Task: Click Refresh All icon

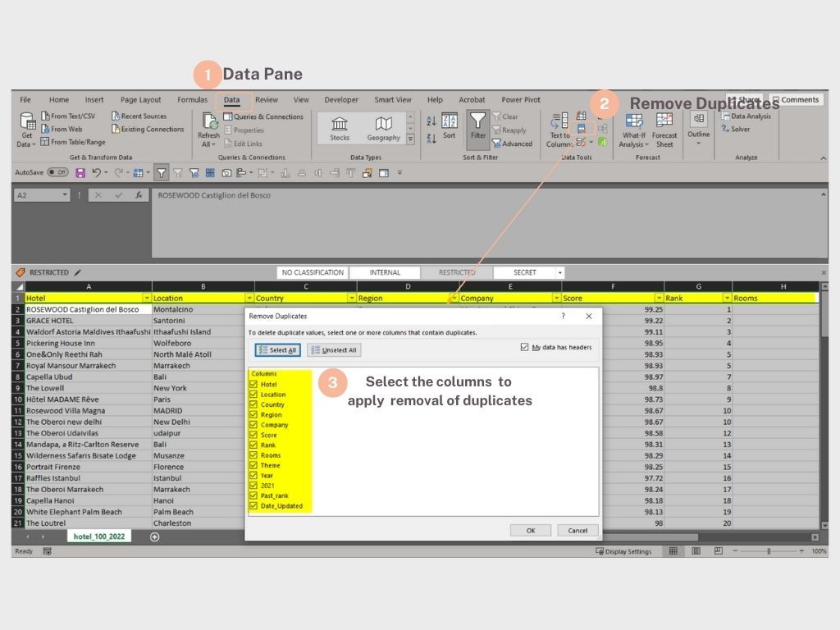Action: pos(209,122)
